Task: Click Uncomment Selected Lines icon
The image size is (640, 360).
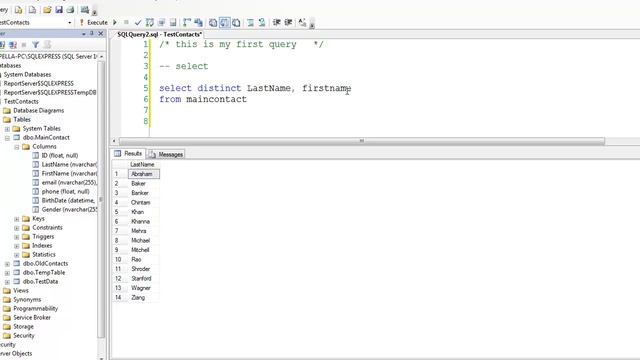Action: [262, 22]
